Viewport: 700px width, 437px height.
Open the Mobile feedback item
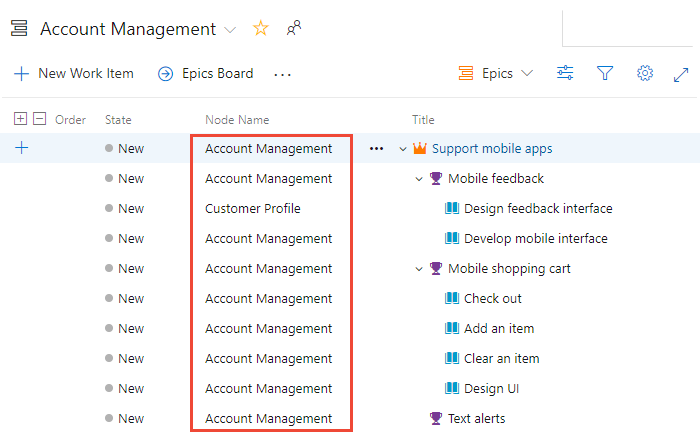(496, 179)
